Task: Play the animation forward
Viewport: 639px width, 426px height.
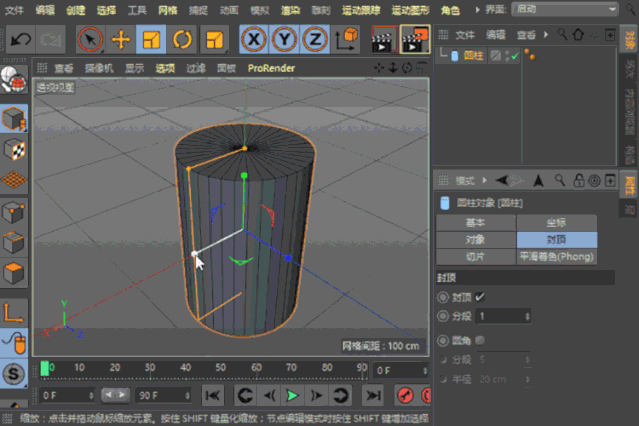Action: pyautogui.click(x=292, y=395)
